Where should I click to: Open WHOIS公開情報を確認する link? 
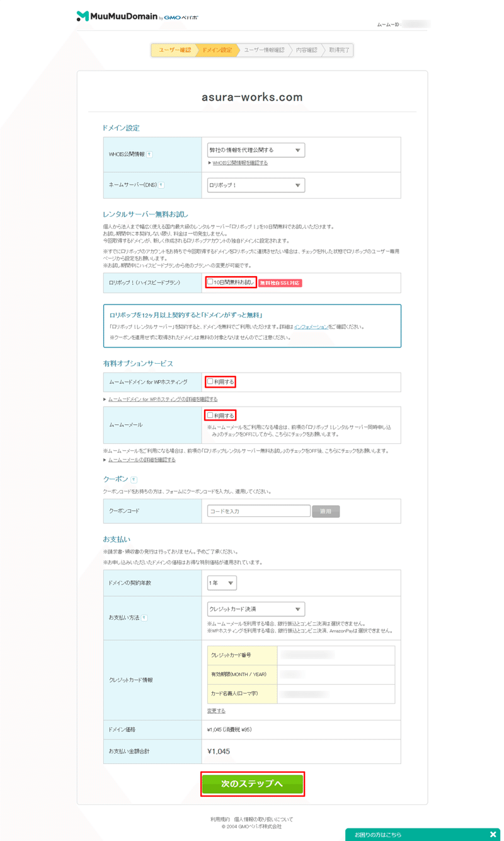pos(240,163)
